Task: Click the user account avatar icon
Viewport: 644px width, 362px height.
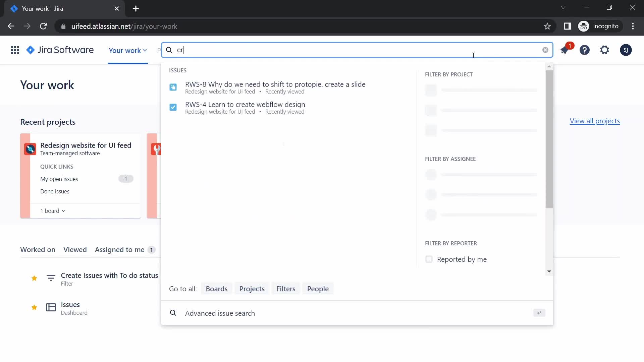Action: click(626, 50)
